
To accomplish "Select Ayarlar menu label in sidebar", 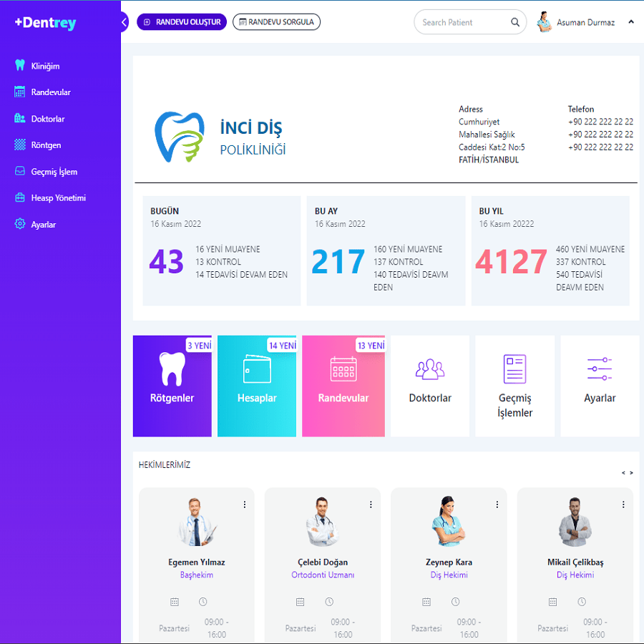I will point(44,225).
